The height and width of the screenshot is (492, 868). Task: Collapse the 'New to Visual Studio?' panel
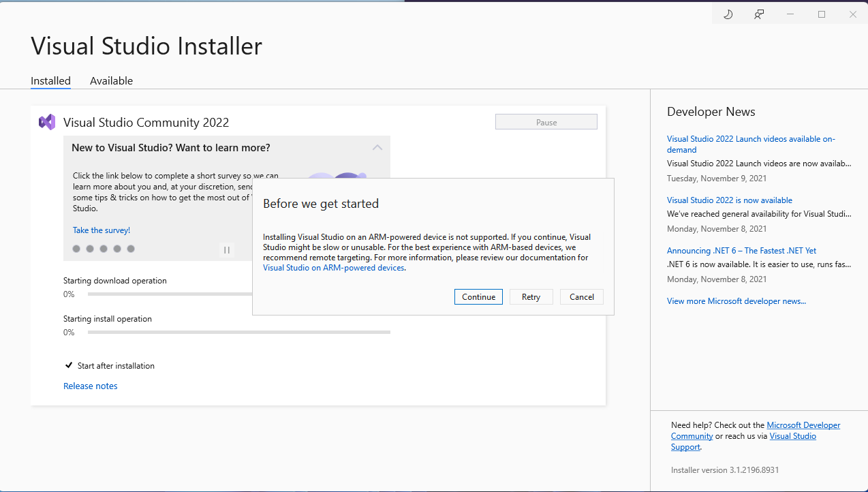tap(377, 147)
